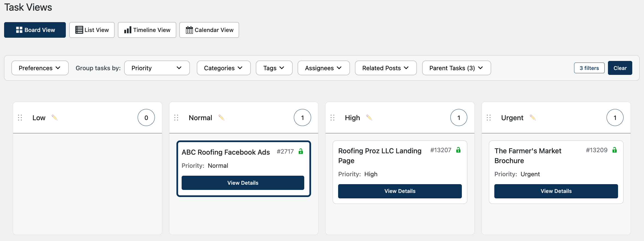
Task: Open the Preferences dropdown
Action: (x=40, y=68)
